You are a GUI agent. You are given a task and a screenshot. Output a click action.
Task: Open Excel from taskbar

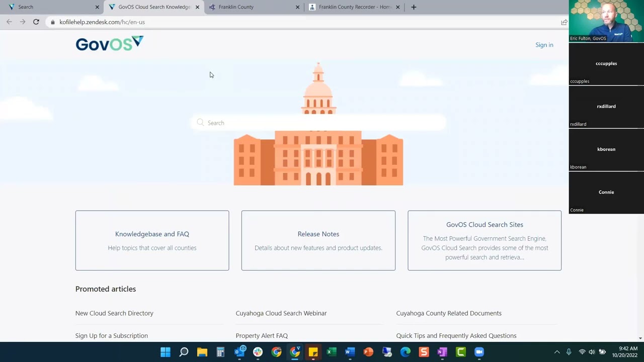point(332,352)
